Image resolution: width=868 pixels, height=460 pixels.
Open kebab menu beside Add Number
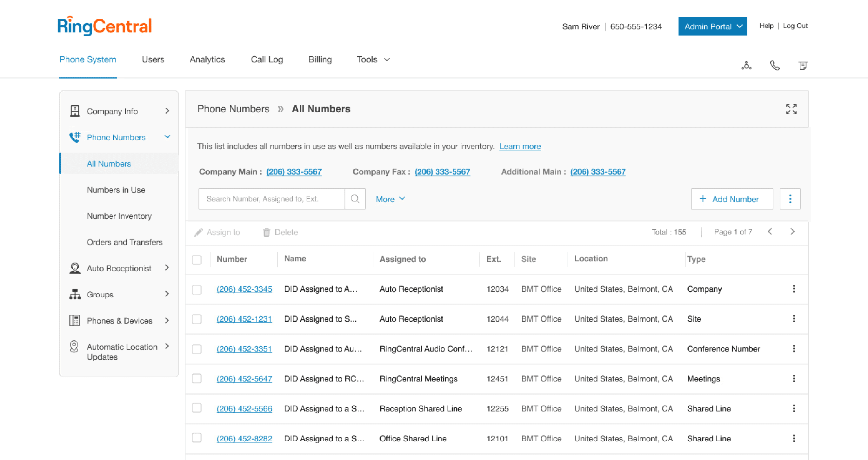(x=790, y=199)
